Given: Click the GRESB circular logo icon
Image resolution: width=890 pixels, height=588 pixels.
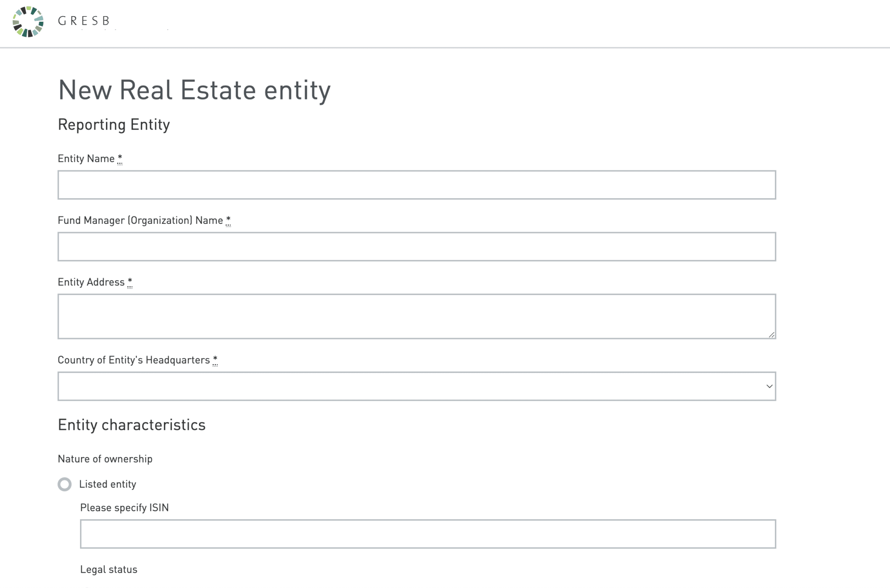Looking at the screenshot, I should (x=28, y=22).
